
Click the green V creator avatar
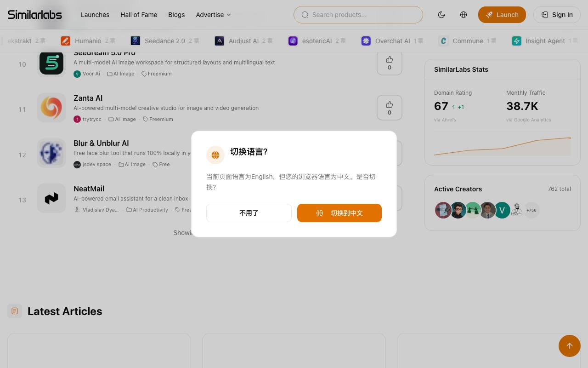[x=502, y=210]
